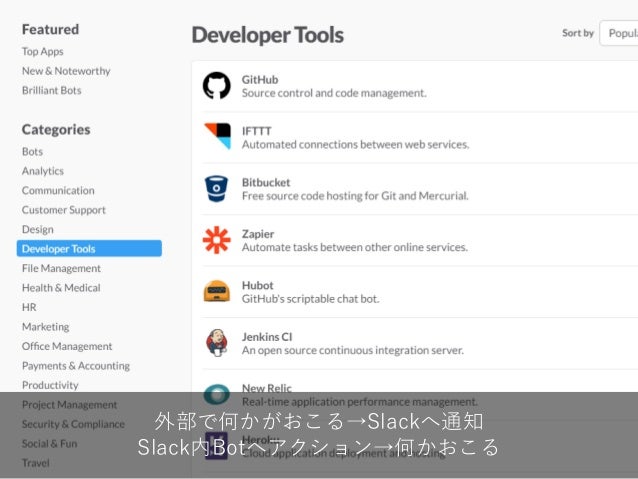638x479 pixels.
Task: Click 'Automated connections between web services.' description
Action: [356, 144]
